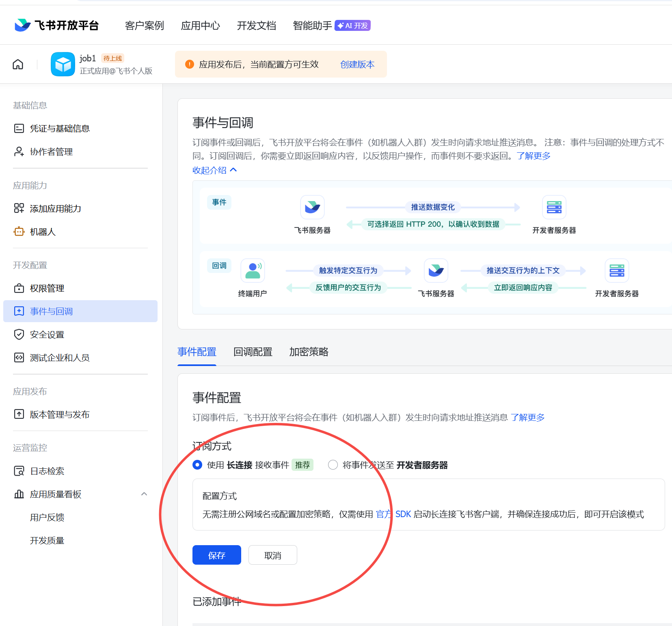Click the 推荐 tag next to 长连接

tap(303, 465)
